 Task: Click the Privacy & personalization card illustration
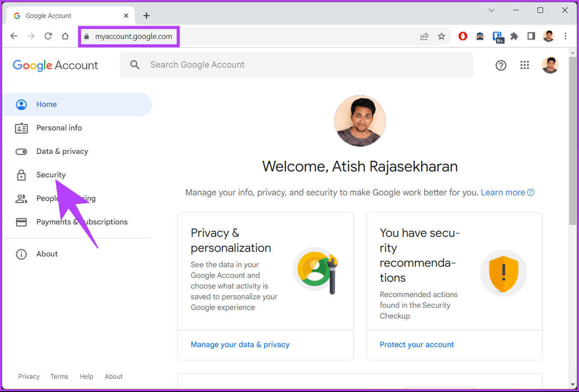click(x=316, y=270)
